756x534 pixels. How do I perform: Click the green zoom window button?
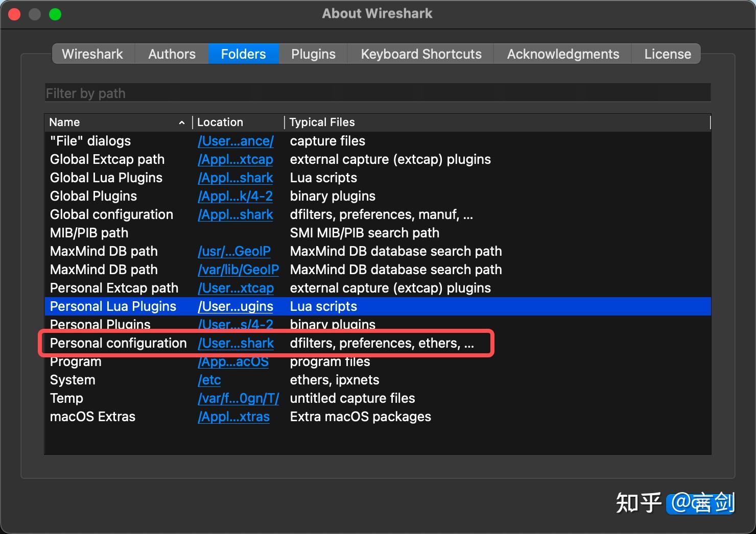tap(55, 14)
